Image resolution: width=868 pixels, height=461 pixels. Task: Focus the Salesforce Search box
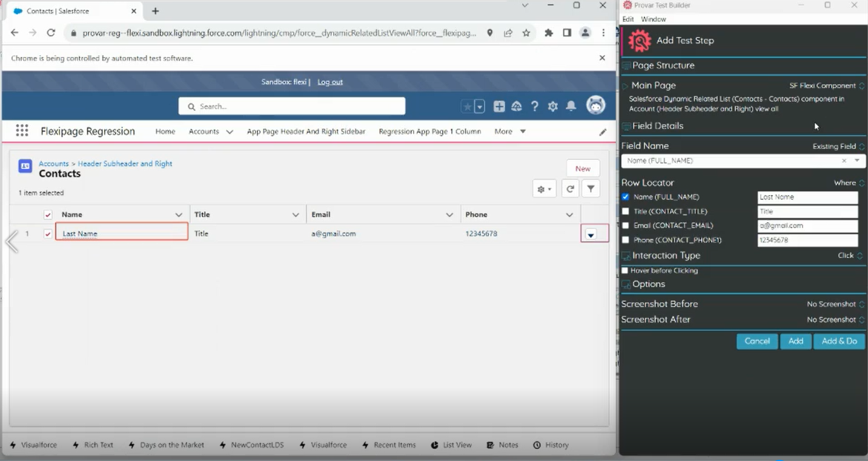click(x=292, y=106)
